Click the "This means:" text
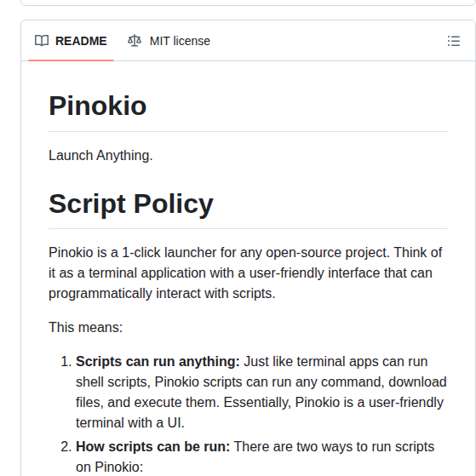 coord(86,328)
